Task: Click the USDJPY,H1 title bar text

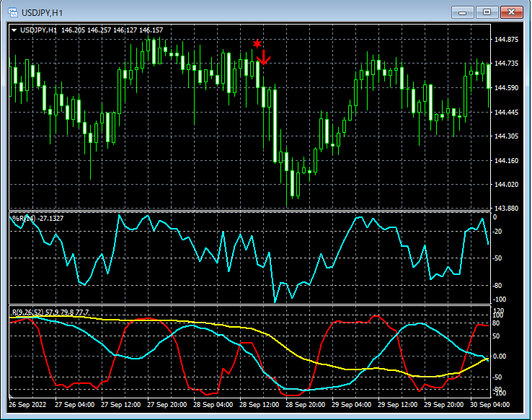Action: coord(43,12)
